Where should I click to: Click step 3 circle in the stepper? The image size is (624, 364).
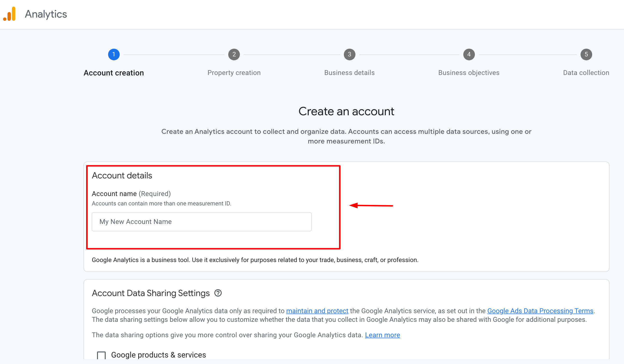(349, 54)
